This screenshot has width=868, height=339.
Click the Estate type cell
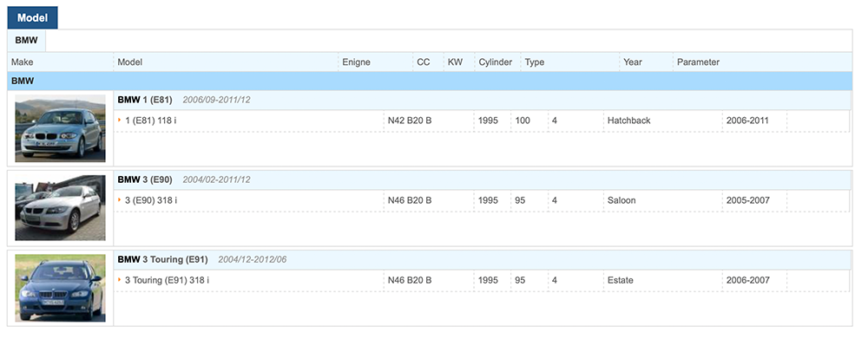point(621,280)
